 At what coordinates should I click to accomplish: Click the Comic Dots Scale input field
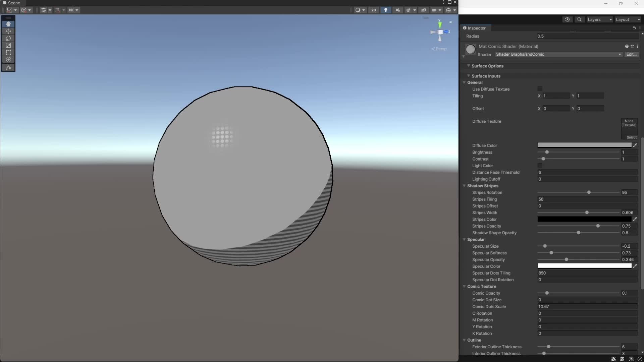pyautogui.click(x=587, y=307)
